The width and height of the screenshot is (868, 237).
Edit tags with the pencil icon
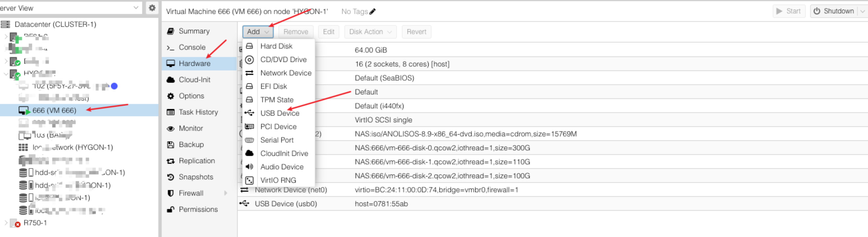pyautogui.click(x=372, y=11)
